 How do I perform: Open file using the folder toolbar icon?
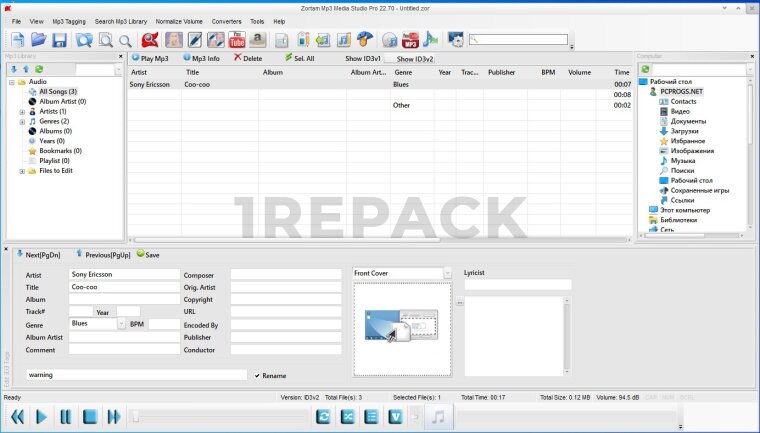point(38,40)
